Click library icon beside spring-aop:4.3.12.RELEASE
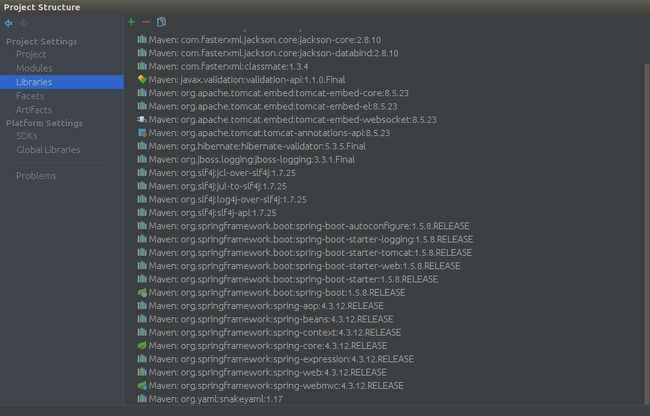Image resolution: width=650 pixels, height=416 pixels. click(x=142, y=306)
